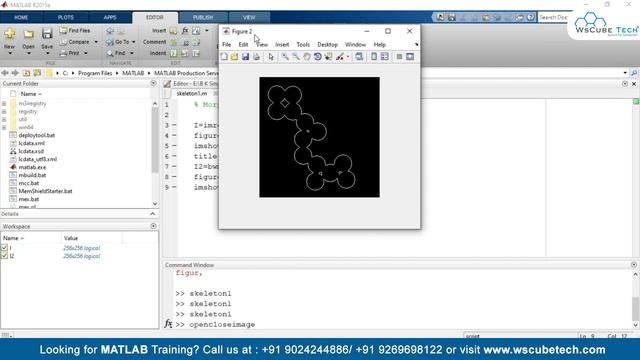Expand the m3iregistry folder

click(x=4, y=104)
